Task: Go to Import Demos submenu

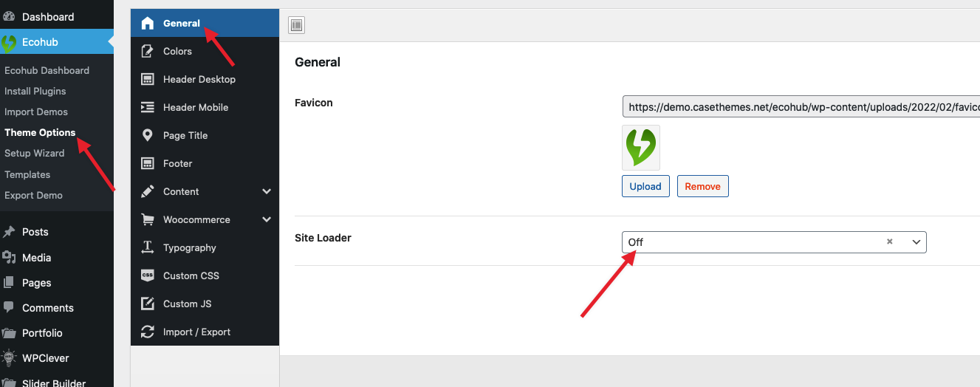Action: [x=36, y=112]
